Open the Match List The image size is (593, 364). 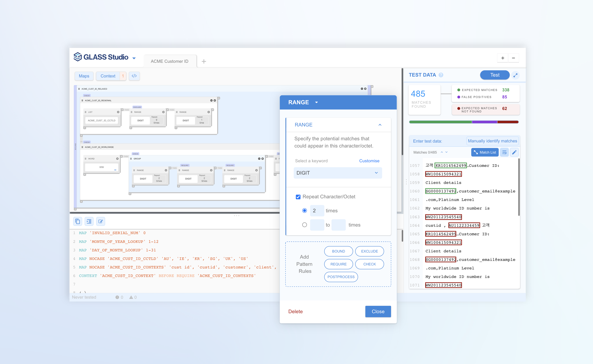(x=485, y=152)
